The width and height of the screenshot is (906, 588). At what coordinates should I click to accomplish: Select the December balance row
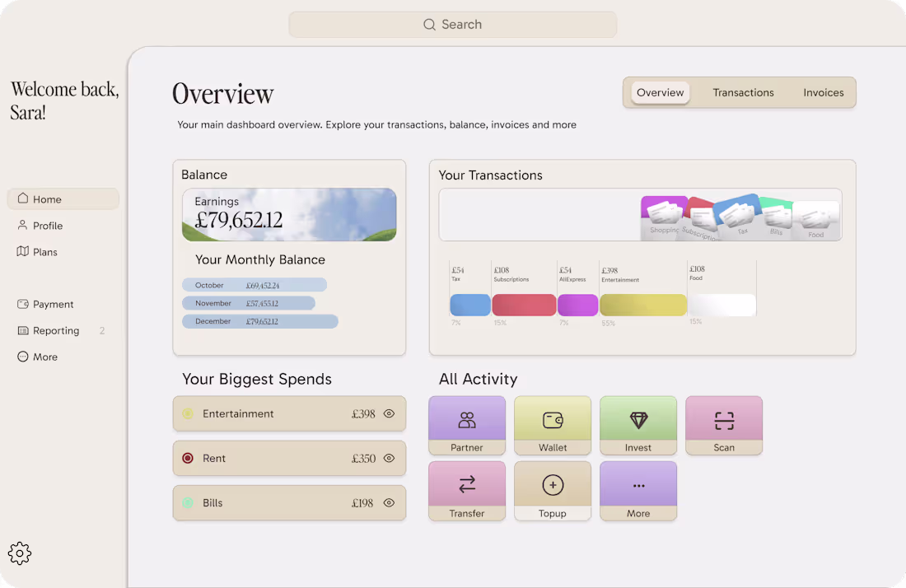pyautogui.click(x=259, y=321)
